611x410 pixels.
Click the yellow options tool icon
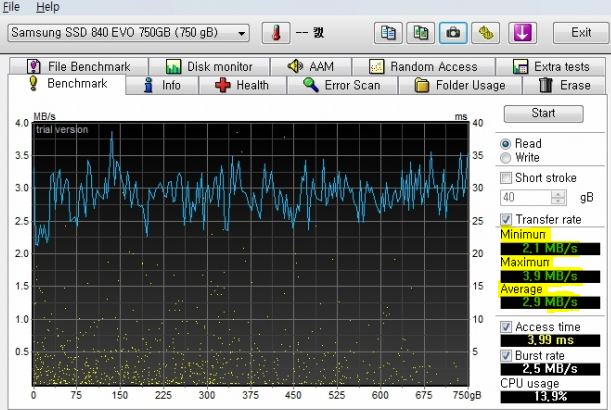tap(486, 33)
